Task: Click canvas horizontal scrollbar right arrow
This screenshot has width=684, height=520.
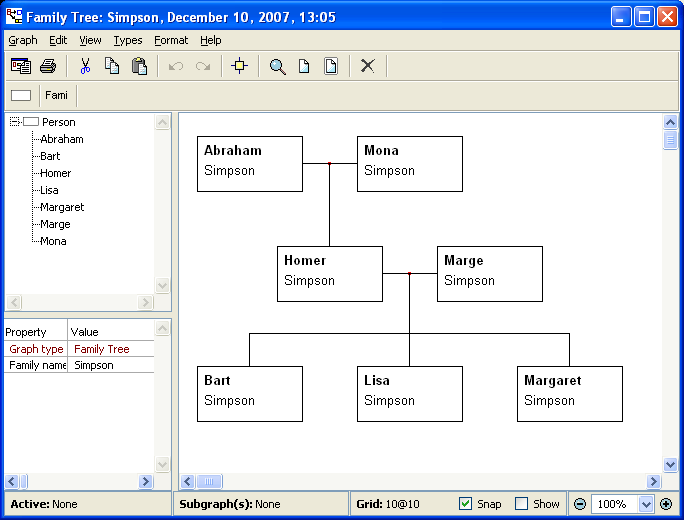Action: pos(653,482)
